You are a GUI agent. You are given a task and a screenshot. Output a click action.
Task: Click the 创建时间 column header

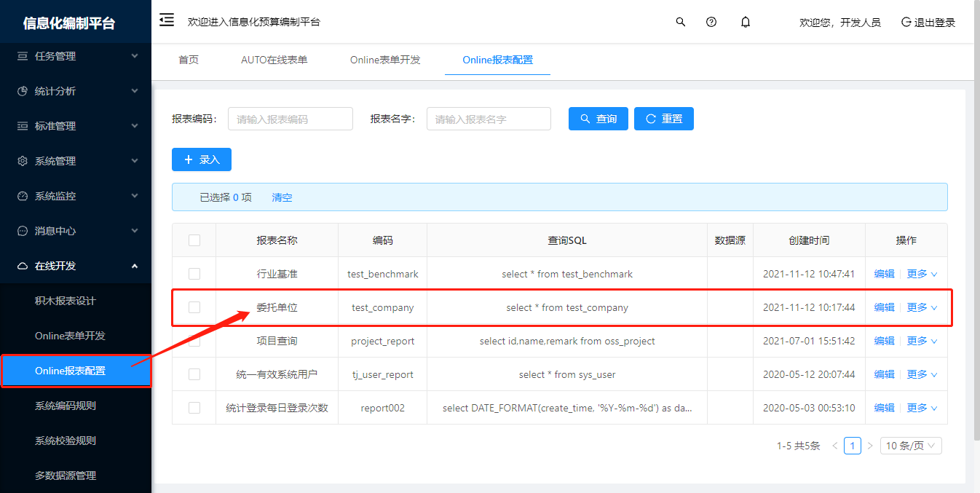click(809, 240)
